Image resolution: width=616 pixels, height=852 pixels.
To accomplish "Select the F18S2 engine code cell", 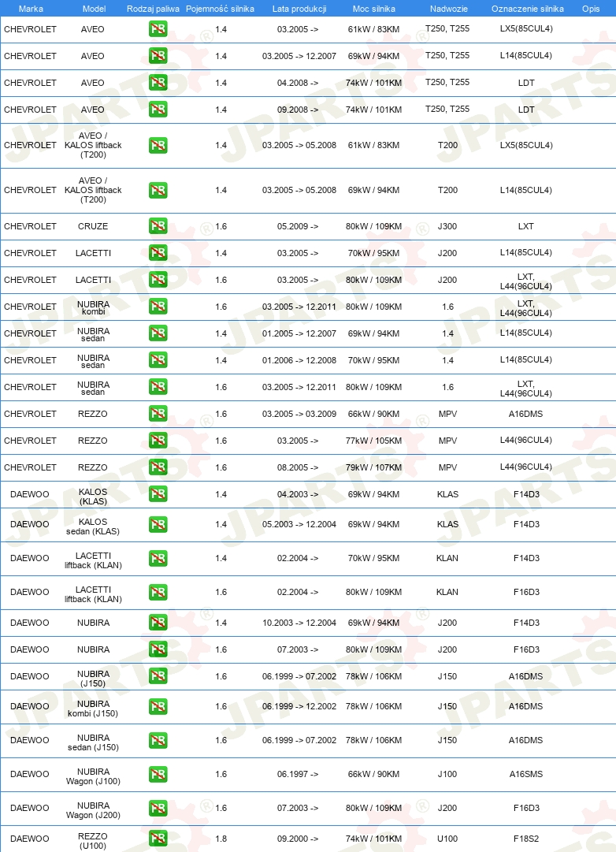I will tap(526, 839).
